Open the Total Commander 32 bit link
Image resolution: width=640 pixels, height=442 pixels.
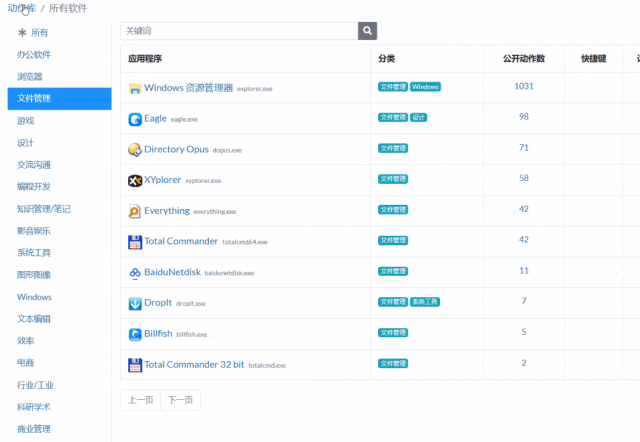(x=194, y=364)
